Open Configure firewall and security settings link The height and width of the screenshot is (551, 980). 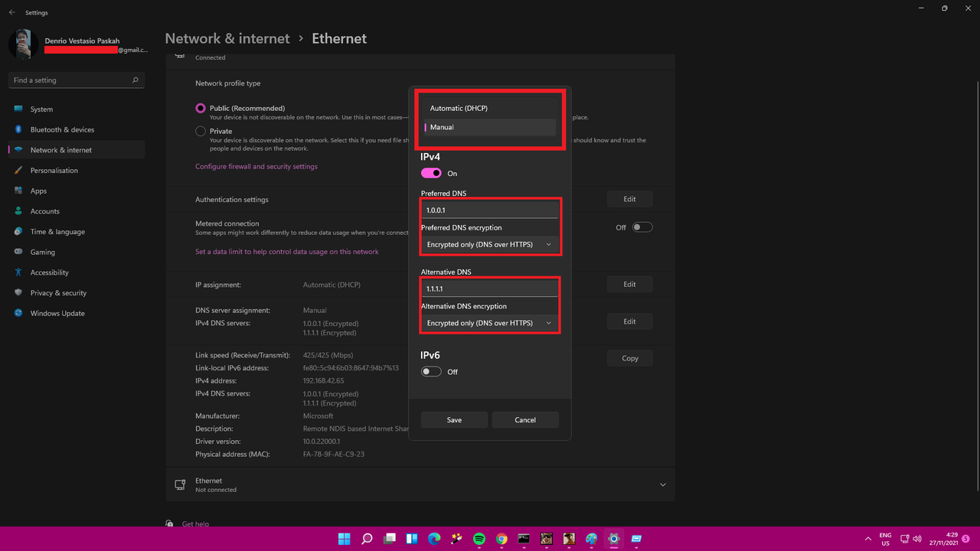click(x=256, y=166)
